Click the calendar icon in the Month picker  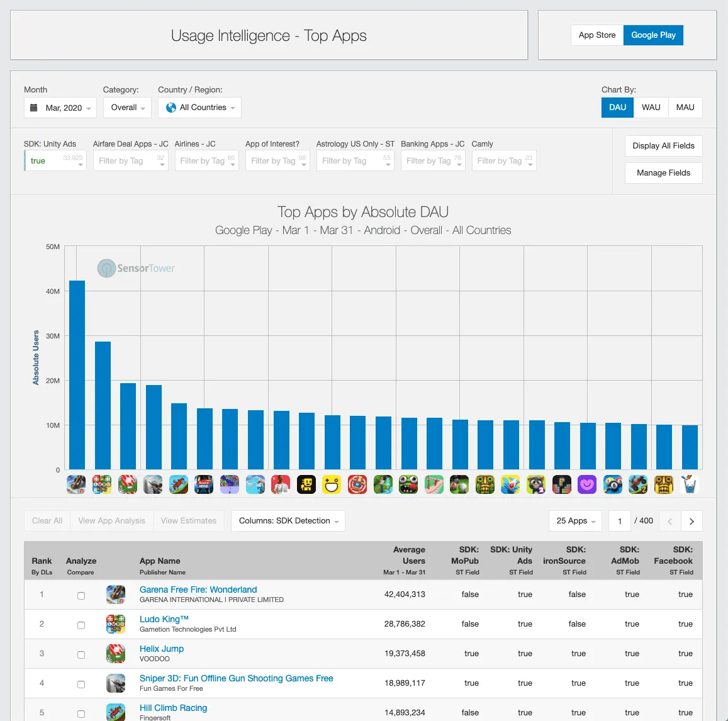(x=33, y=108)
